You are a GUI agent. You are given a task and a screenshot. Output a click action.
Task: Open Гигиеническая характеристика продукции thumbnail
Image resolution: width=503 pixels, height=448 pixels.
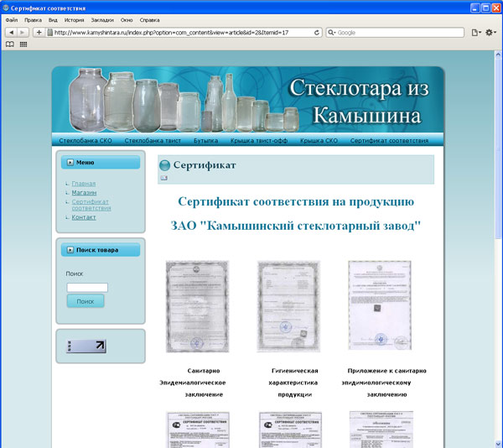coord(288,306)
